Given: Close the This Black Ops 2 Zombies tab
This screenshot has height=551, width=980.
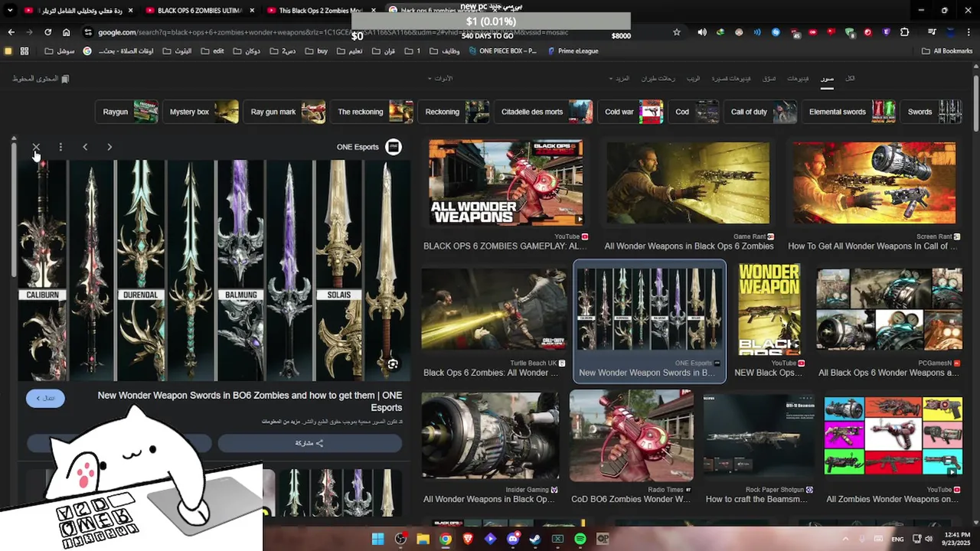Looking at the screenshot, I should (373, 11).
